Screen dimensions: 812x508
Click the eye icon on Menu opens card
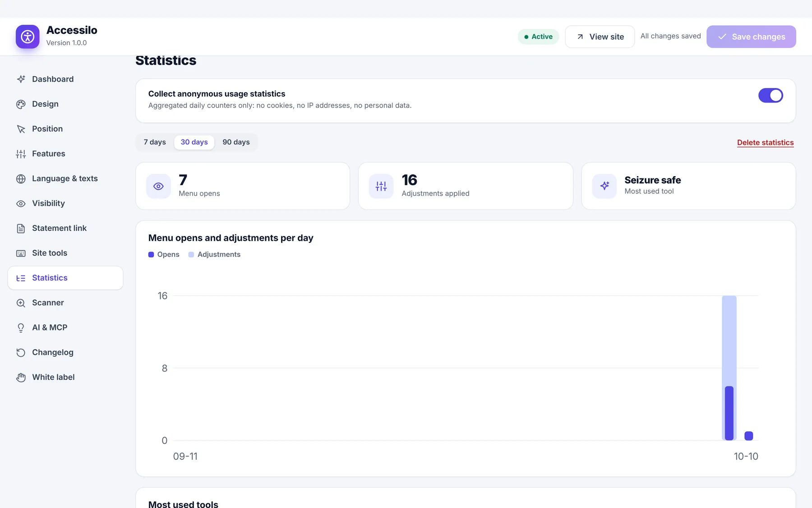(158, 186)
